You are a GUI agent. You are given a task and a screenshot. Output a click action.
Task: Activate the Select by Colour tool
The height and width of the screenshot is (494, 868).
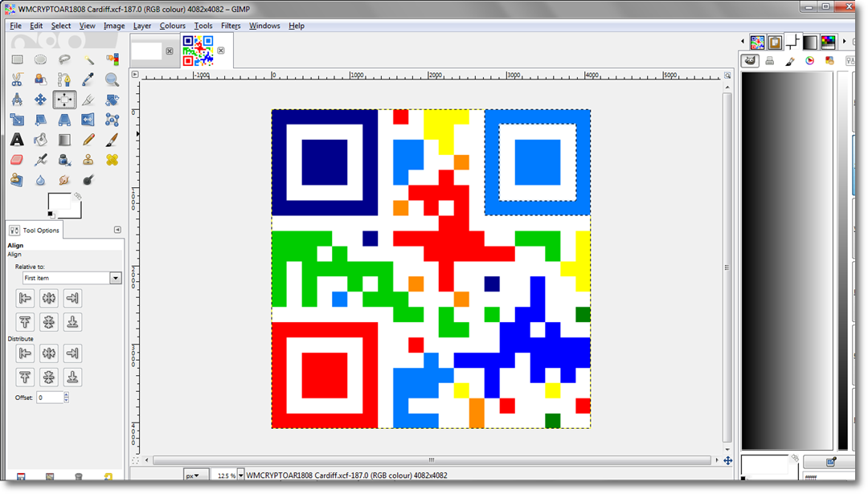[x=112, y=59]
